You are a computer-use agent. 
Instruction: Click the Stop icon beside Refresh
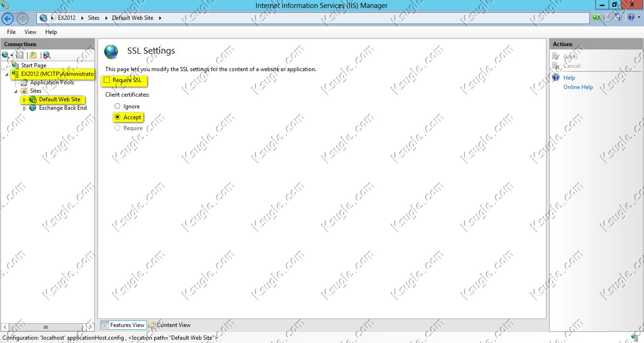607,18
